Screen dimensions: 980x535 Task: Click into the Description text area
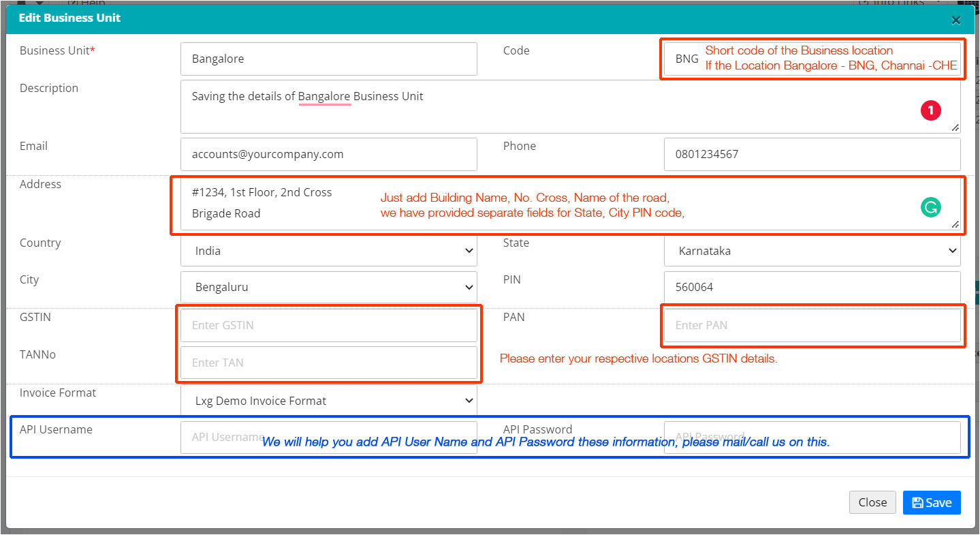pos(545,112)
